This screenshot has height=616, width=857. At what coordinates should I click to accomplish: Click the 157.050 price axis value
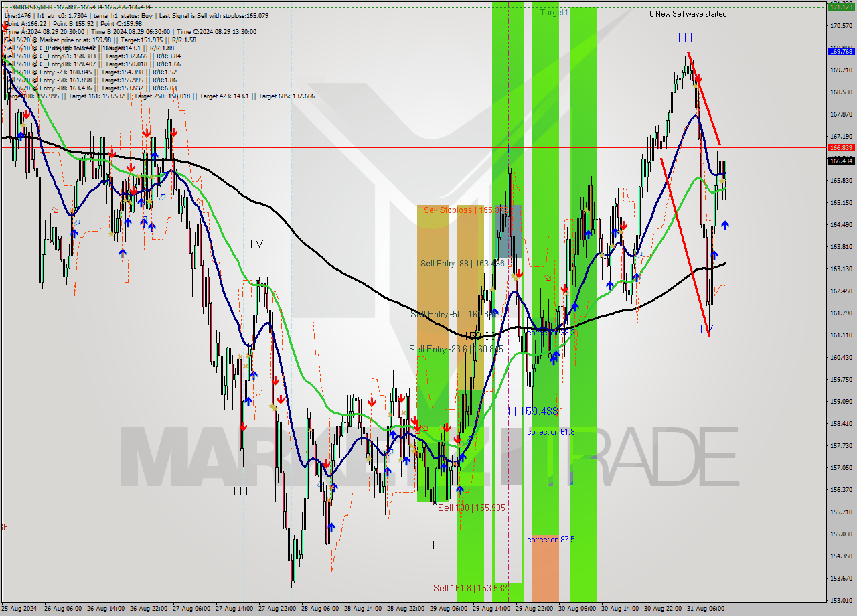click(x=841, y=467)
